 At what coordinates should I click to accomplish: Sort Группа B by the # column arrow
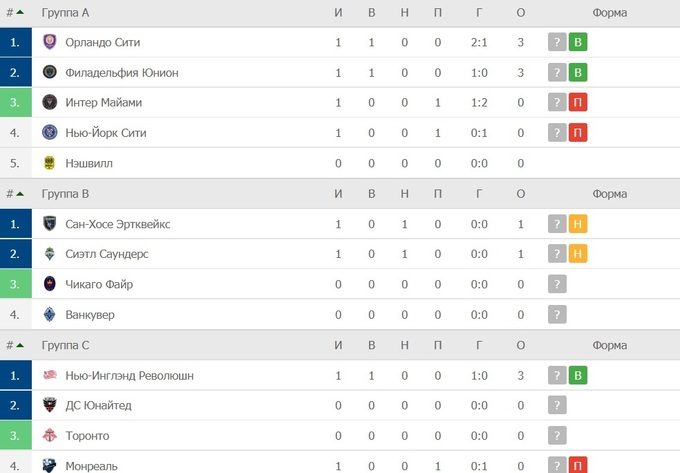coord(14,194)
